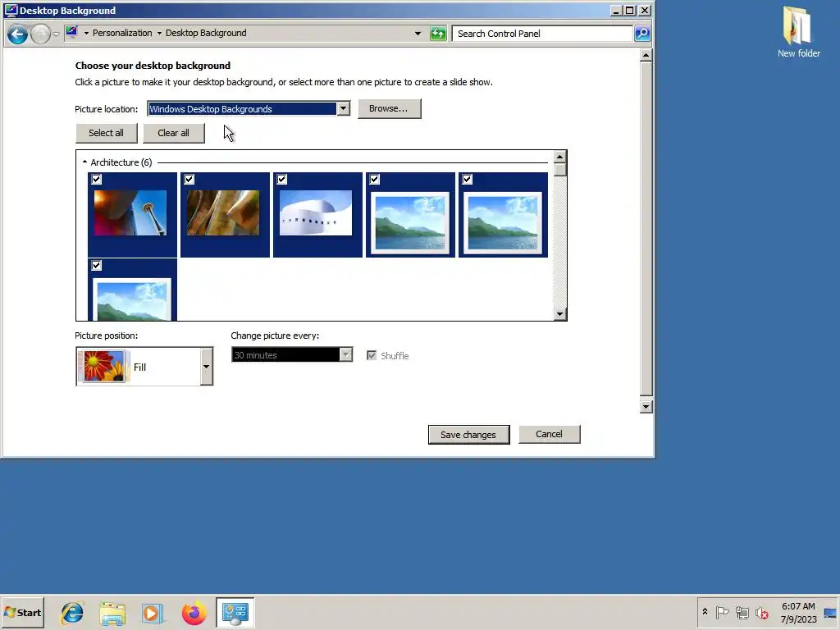Uncheck the second-row picture's checkbox
840x630 pixels.
click(x=97, y=265)
